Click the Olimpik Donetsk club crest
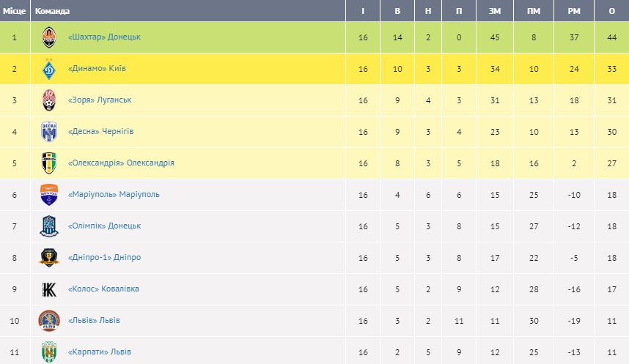This screenshot has height=364, width=629. pos(49,226)
